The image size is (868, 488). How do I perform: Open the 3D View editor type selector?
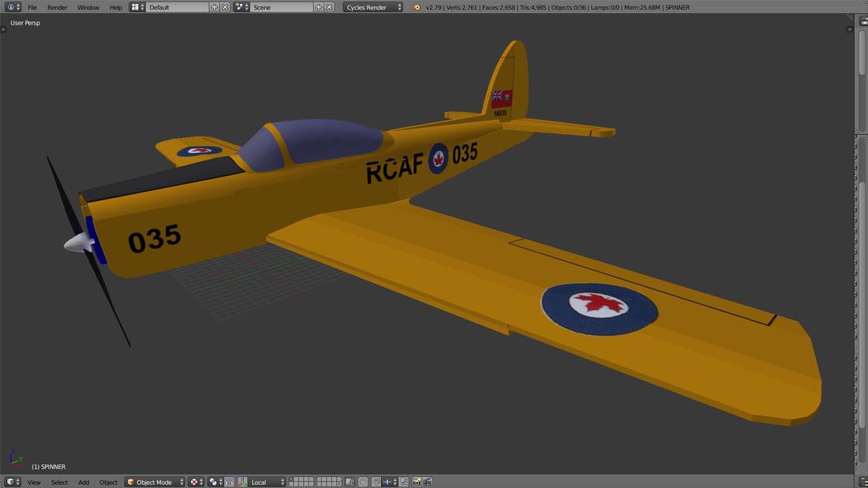coord(13,482)
